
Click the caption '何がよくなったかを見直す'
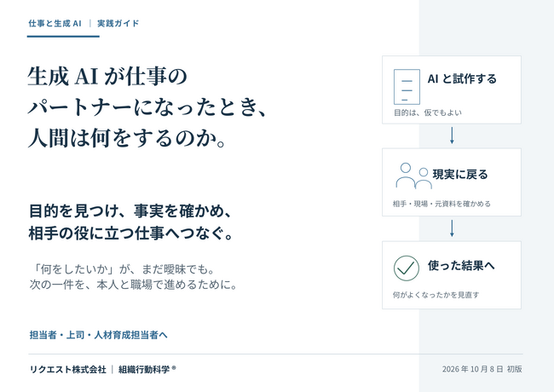click(436, 295)
